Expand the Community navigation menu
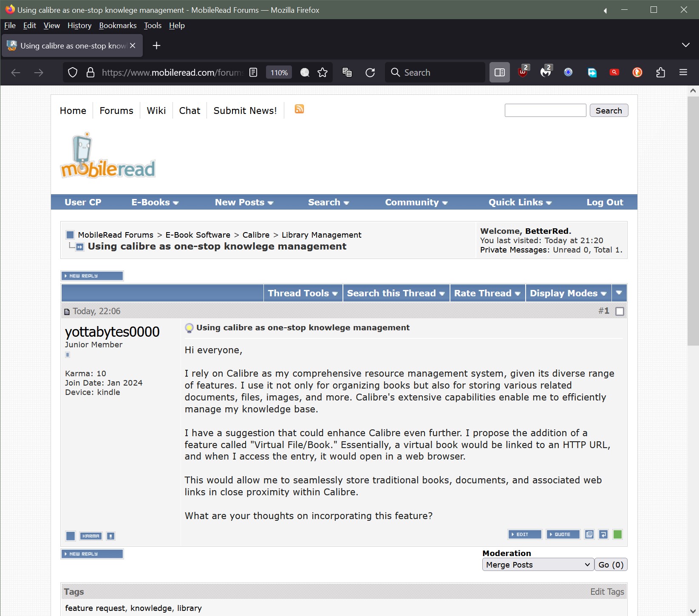 pyautogui.click(x=416, y=202)
